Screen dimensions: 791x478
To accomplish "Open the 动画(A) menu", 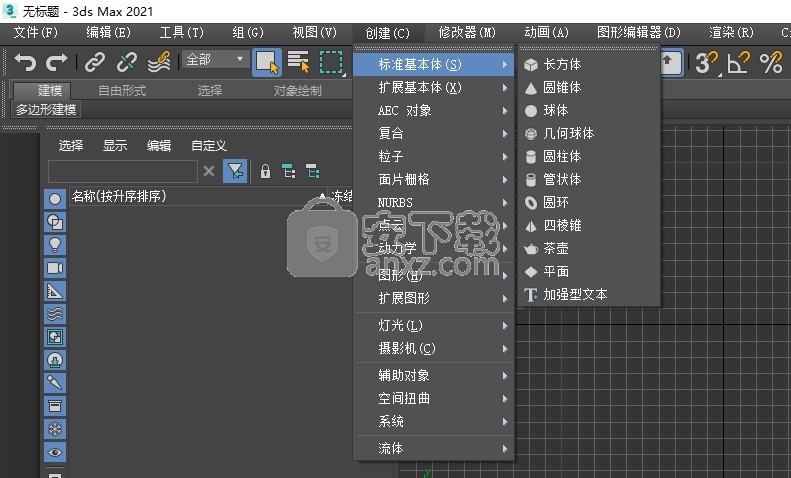I will pyautogui.click(x=546, y=33).
